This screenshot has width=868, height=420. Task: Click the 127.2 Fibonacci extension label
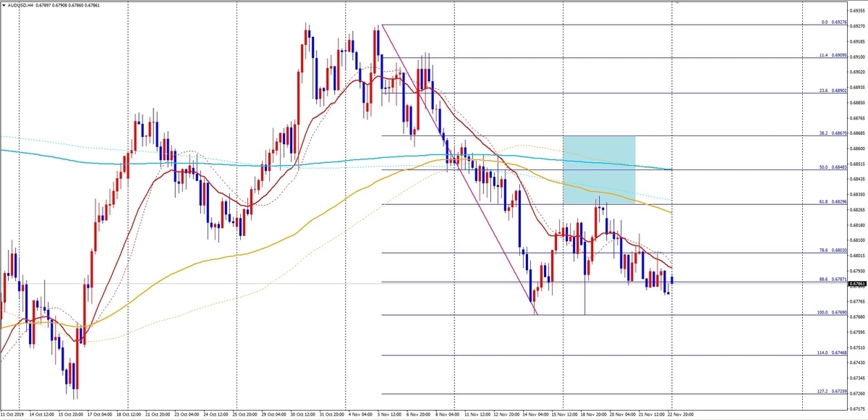tap(832, 390)
